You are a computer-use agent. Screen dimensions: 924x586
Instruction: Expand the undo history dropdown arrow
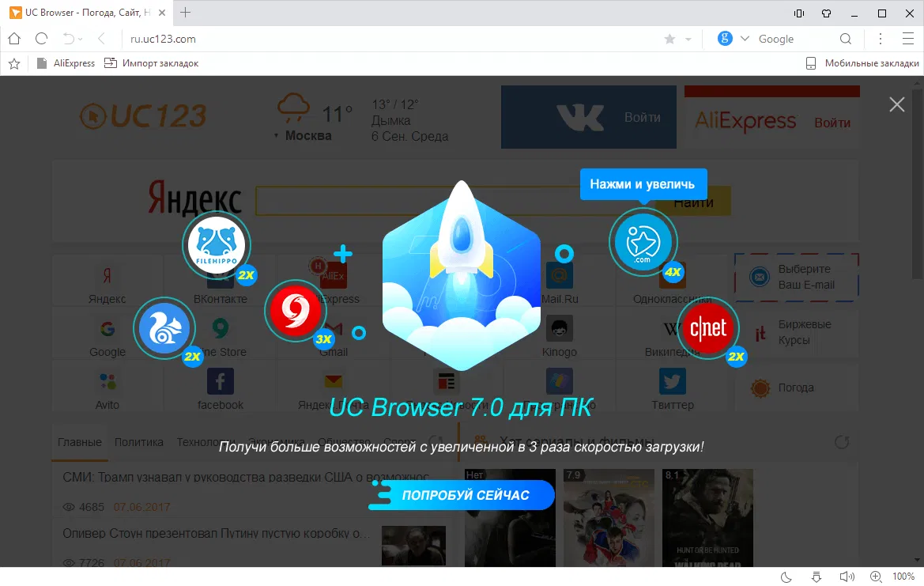tap(81, 40)
